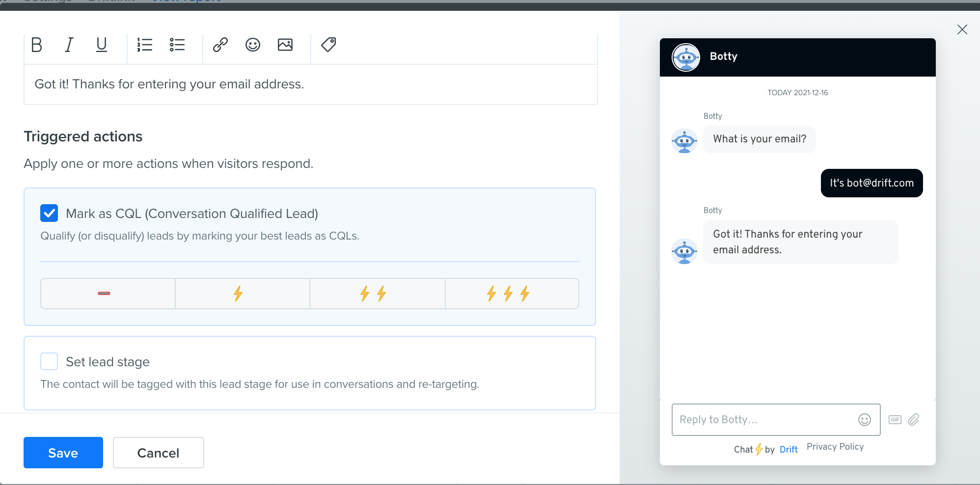Click the "It's bot@drift.com" message bubble
Viewport: 980px width, 485px height.
[x=872, y=183]
